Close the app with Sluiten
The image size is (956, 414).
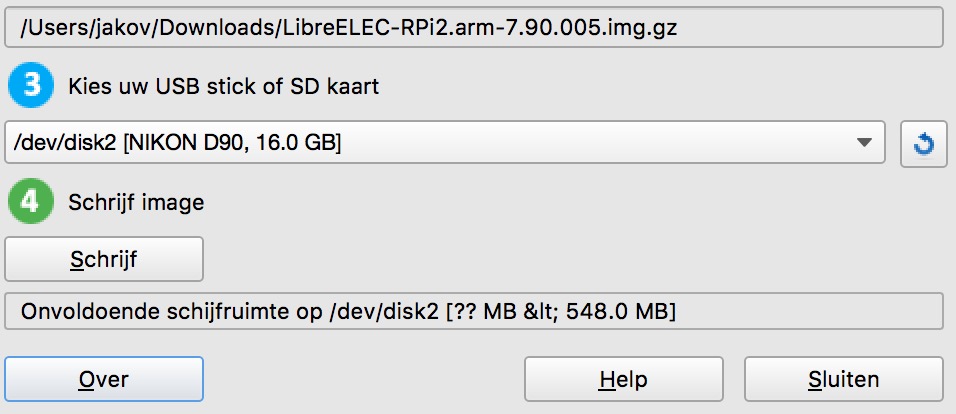(843, 380)
